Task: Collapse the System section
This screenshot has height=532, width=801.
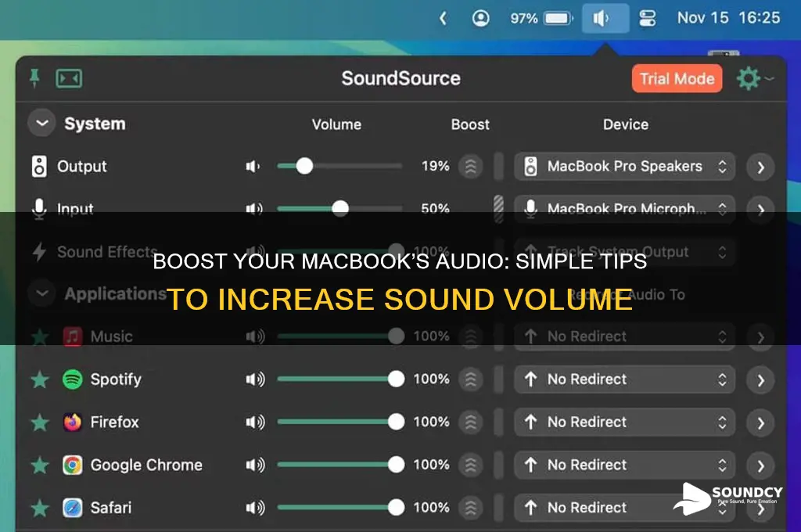Action: tap(42, 123)
